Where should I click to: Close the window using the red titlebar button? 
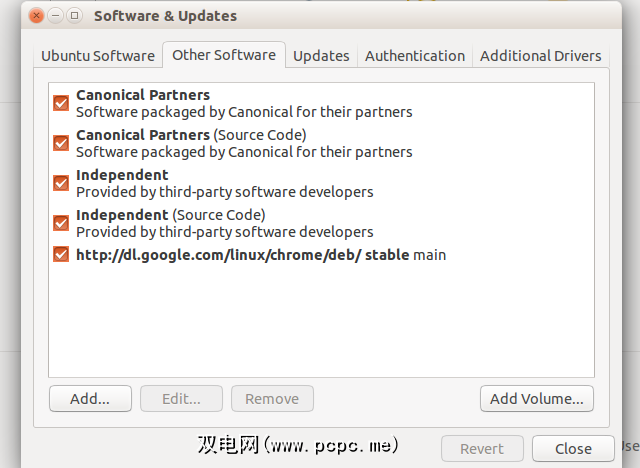(37, 16)
